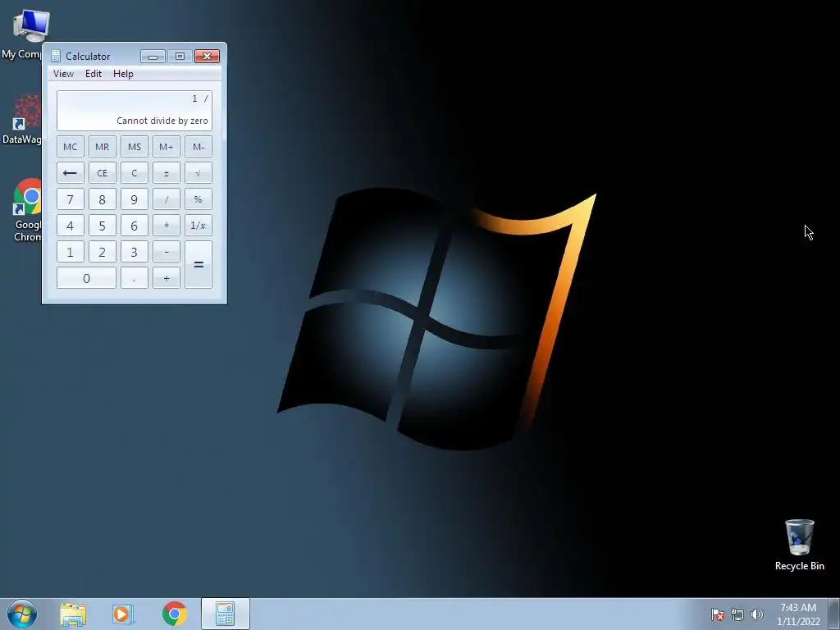Click the division / button
This screenshot has height=630, width=840.
point(166,199)
